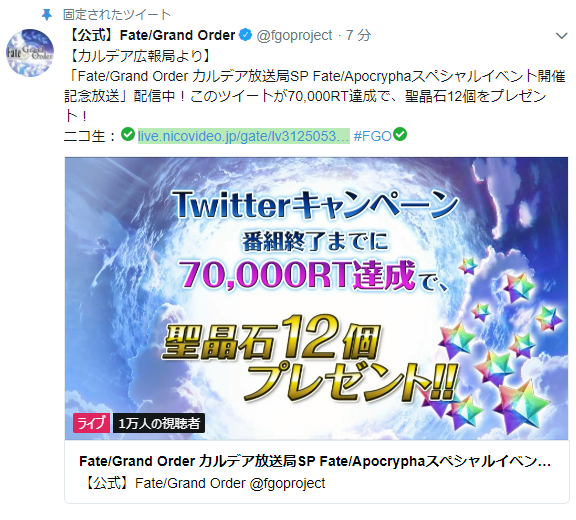Open the @fgoproject handle in tweet header
This screenshot has height=520, width=576.
point(294,35)
